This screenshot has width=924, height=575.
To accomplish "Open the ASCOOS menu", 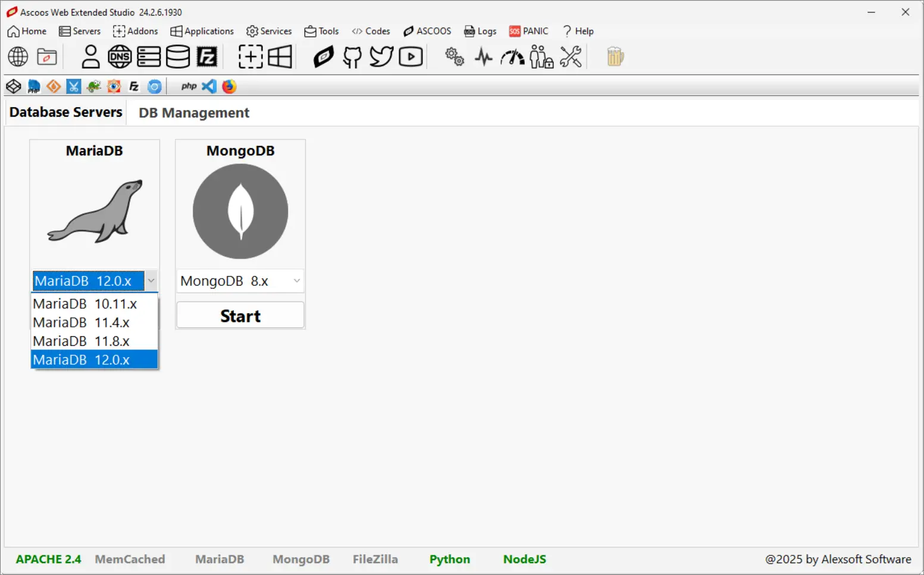I will point(427,31).
